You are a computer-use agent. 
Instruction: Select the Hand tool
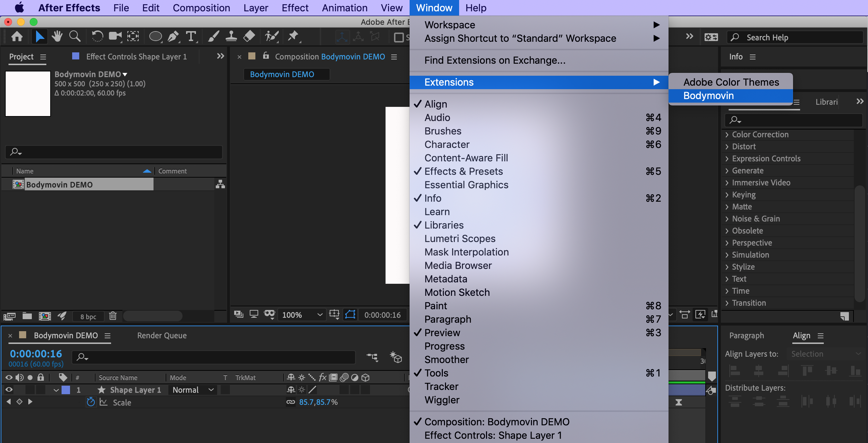(57, 36)
